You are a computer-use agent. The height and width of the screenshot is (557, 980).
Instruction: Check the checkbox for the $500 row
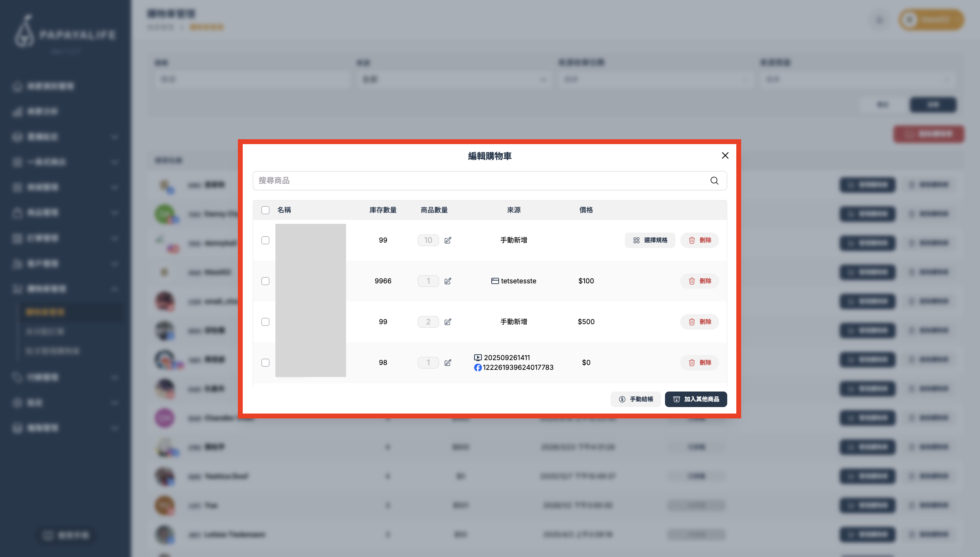tap(265, 322)
